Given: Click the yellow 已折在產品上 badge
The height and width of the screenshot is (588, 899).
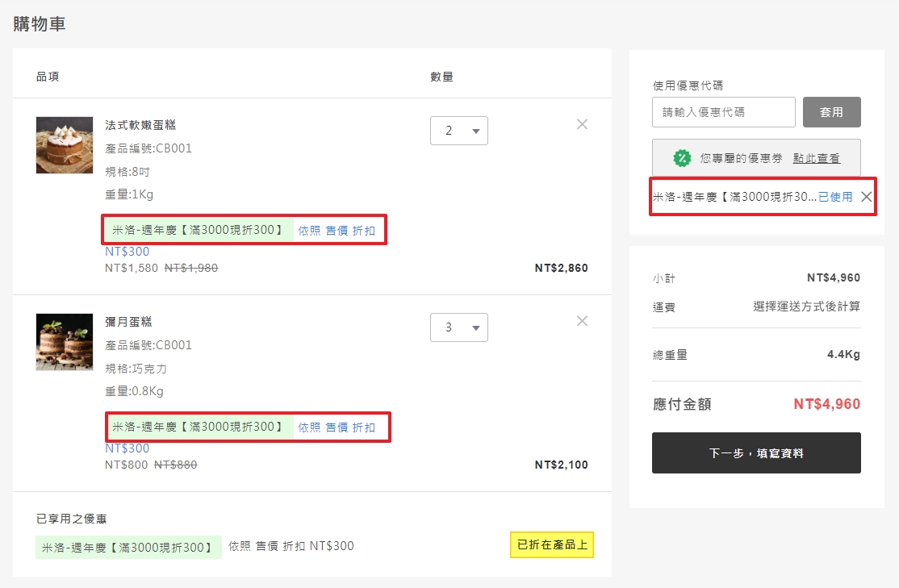Looking at the screenshot, I should tap(552, 545).
